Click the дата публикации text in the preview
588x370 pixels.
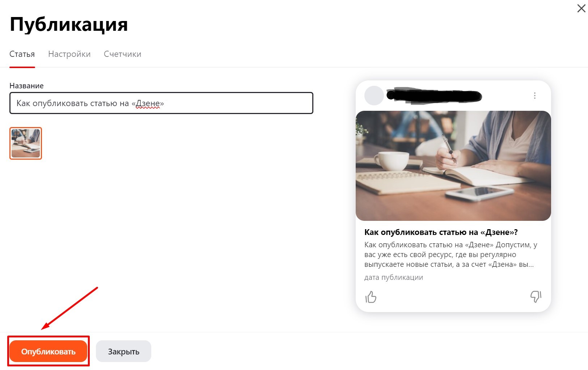(394, 277)
